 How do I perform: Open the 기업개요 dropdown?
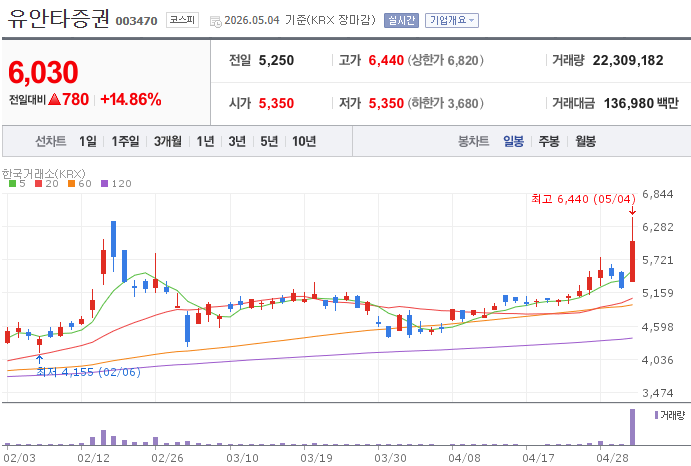tap(452, 20)
